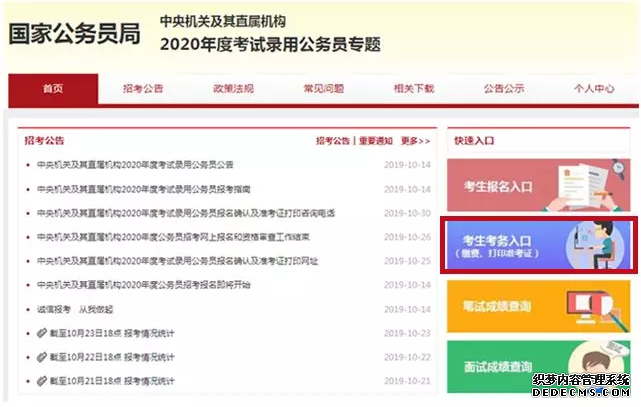Click the 国家公务员局 site title
This screenshot has height=407, width=641.
tap(74, 34)
